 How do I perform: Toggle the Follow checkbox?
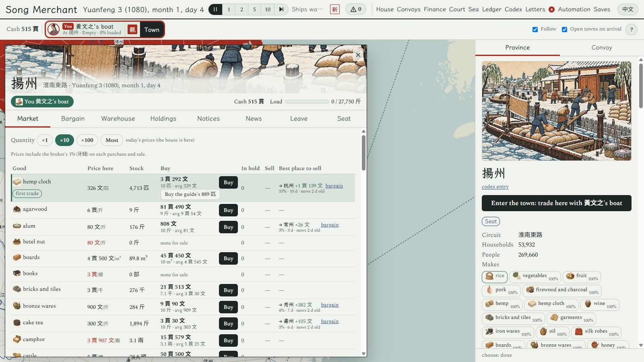coord(535,29)
